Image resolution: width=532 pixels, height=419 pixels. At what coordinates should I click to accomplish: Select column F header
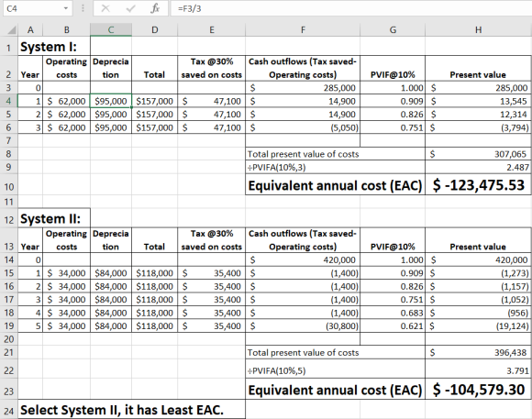(x=303, y=30)
